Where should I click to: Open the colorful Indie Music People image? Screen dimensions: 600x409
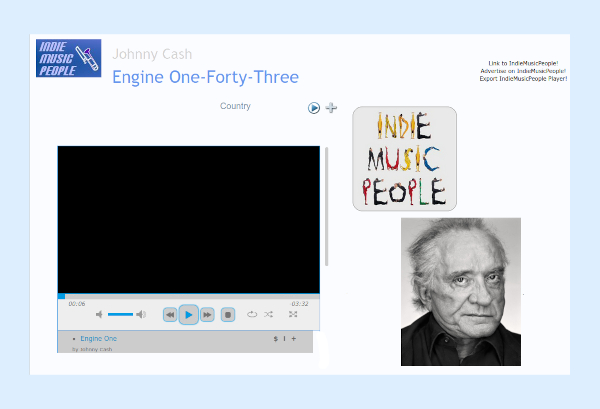[404, 158]
